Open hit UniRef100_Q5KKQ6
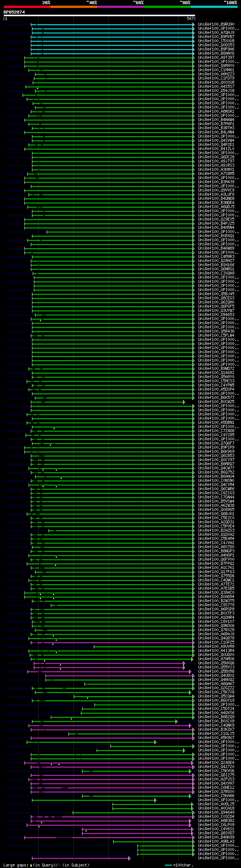Screen dimensions: 241x868 click(216, 663)
